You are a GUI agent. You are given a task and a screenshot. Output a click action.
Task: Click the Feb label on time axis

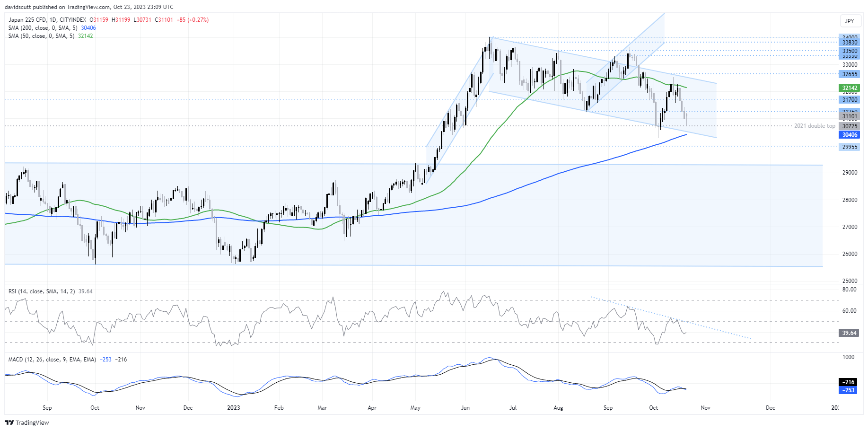279,408
